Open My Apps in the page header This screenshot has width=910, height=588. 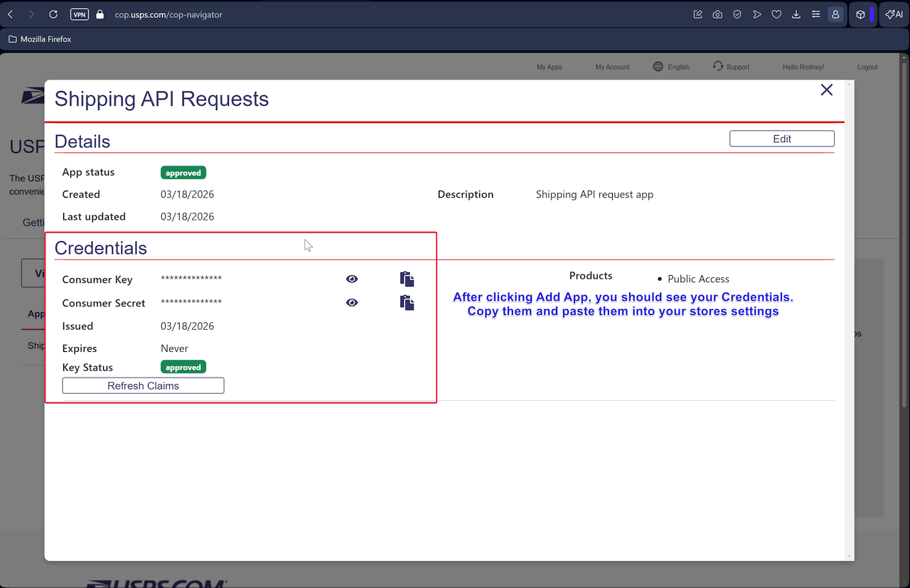(x=550, y=67)
